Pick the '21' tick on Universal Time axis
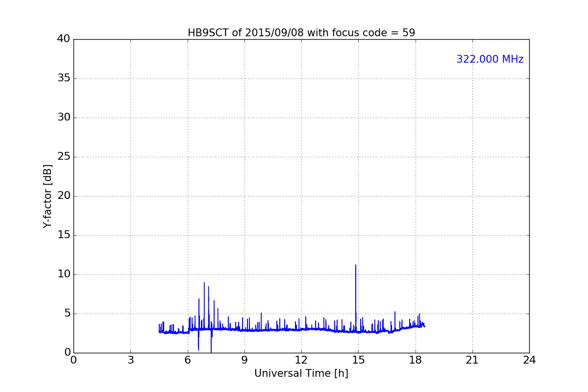This screenshot has height=392, width=588. click(x=472, y=360)
